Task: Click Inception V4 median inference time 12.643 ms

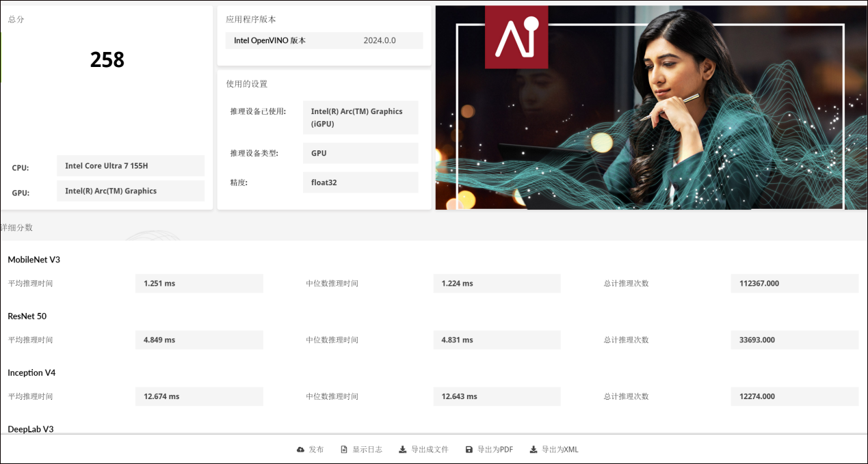Action: pos(497,396)
